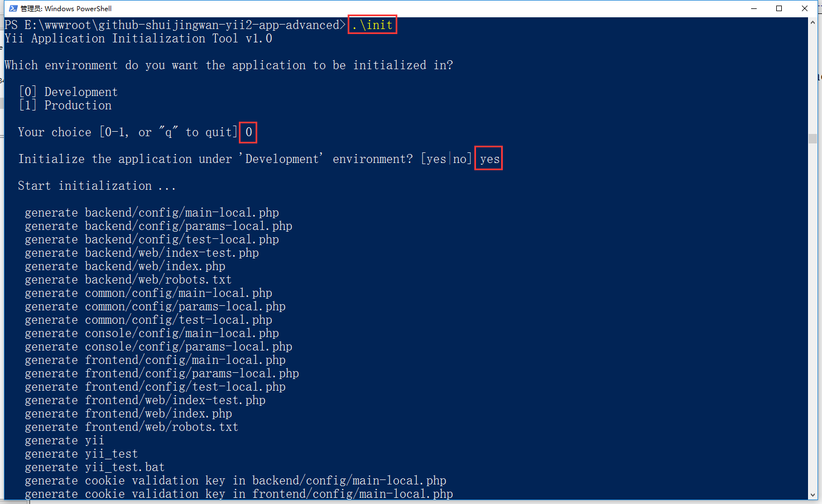Click the 'generate common/config/main-local.php' line
The image size is (822, 504).
(148, 293)
